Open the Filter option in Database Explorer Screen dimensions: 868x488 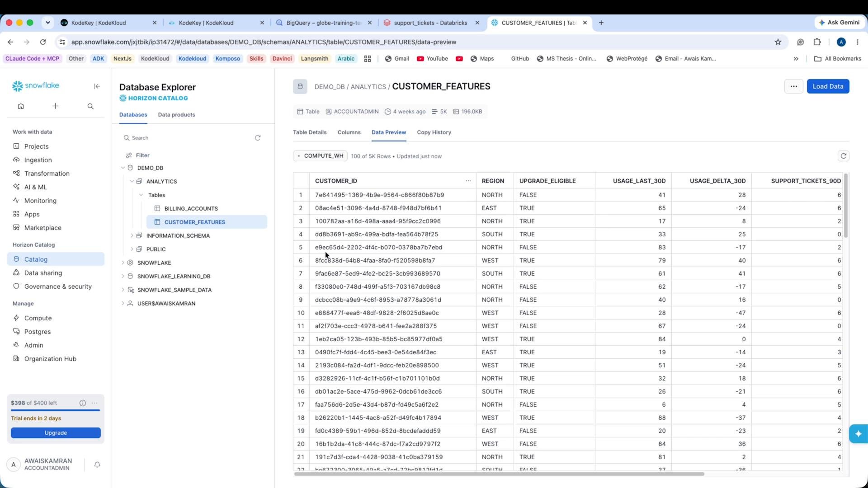point(137,155)
